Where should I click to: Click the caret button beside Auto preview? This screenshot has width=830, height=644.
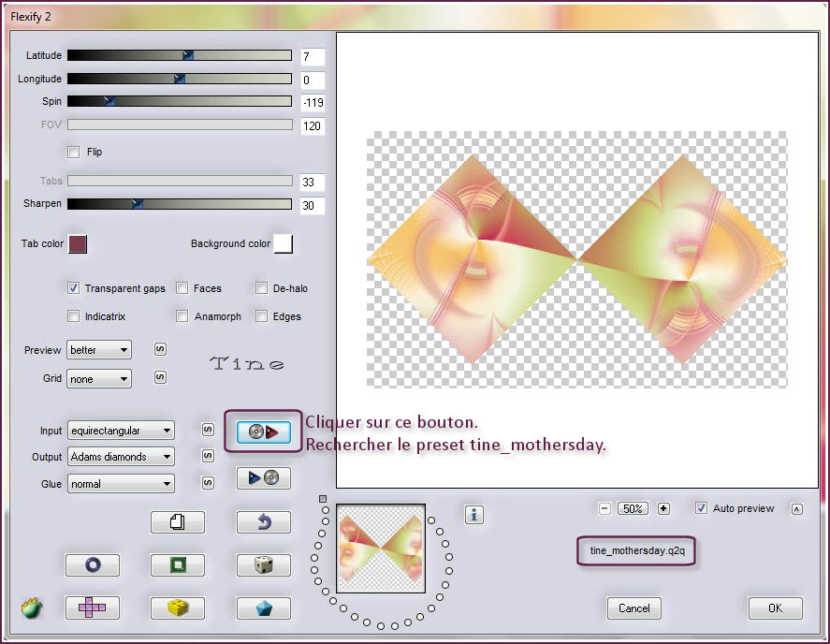(797, 509)
